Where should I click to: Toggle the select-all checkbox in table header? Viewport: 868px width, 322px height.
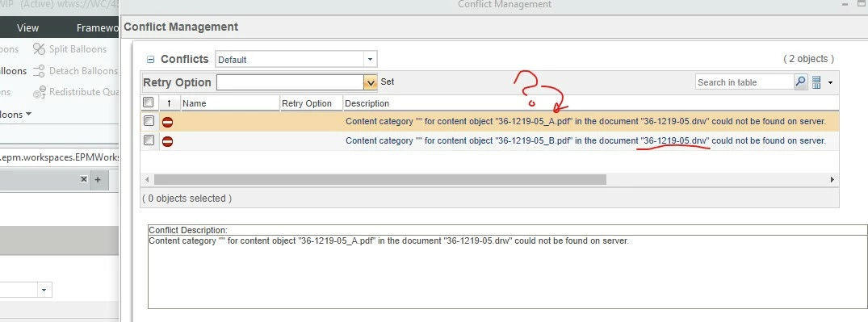(149, 102)
